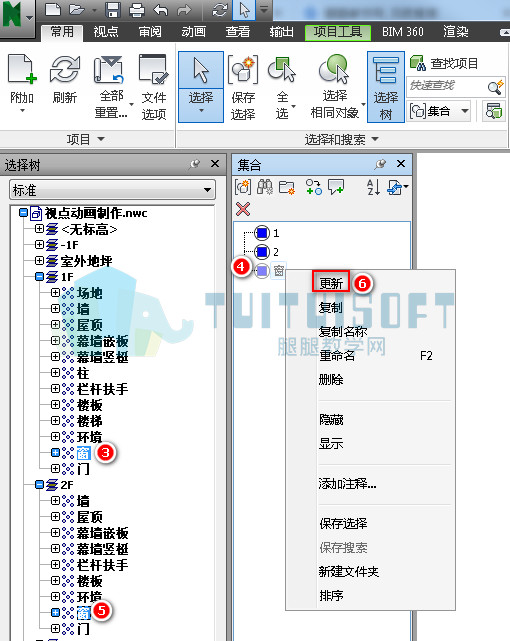Expand the 项目 ribbon panel dropdown
The height and width of the screenshot is (641, 510).
(86, 139)
